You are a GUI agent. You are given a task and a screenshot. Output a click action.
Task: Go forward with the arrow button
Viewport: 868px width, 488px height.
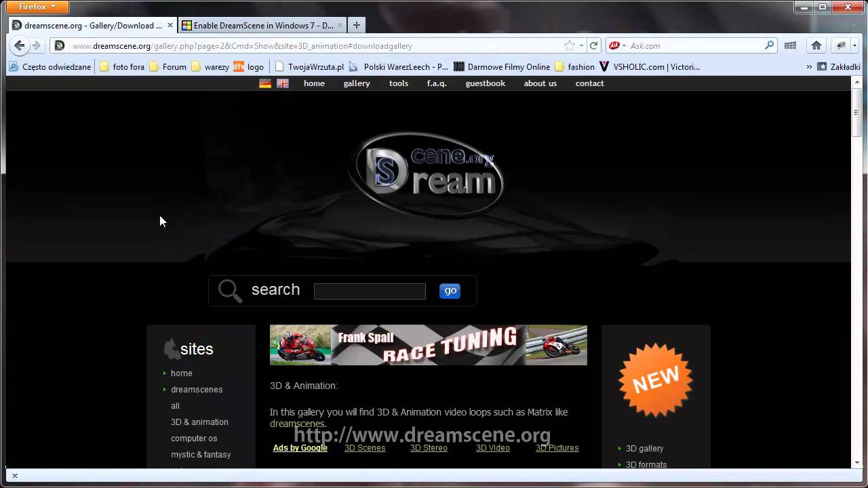[x=37, y=45]
